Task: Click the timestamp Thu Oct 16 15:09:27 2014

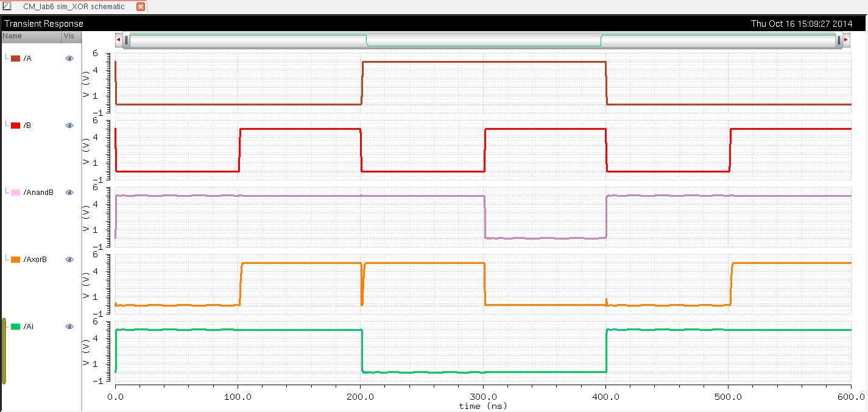Action: pos(801,24)
